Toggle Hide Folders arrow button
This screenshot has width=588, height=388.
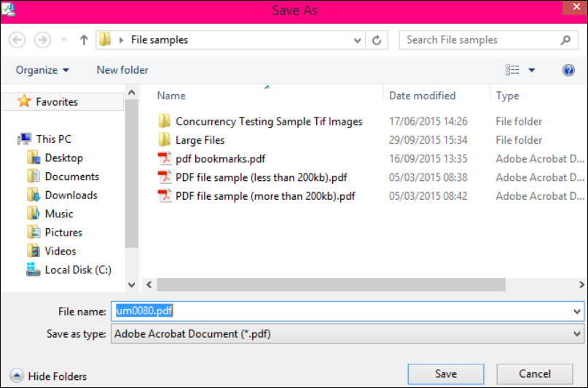click(17, 376)
